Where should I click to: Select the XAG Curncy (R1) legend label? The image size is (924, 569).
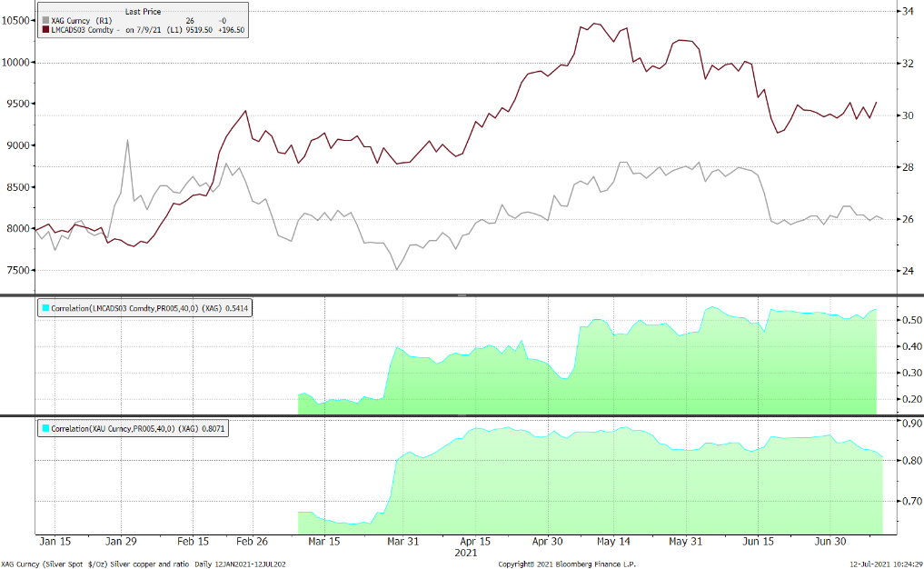coord(80,19)
